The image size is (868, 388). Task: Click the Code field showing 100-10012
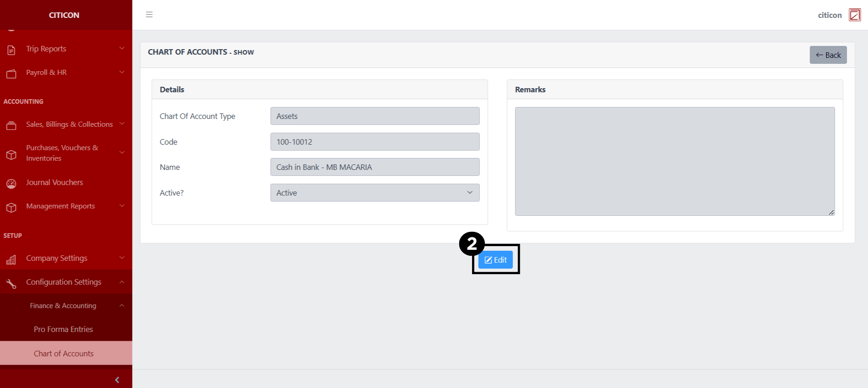point(374,142)
